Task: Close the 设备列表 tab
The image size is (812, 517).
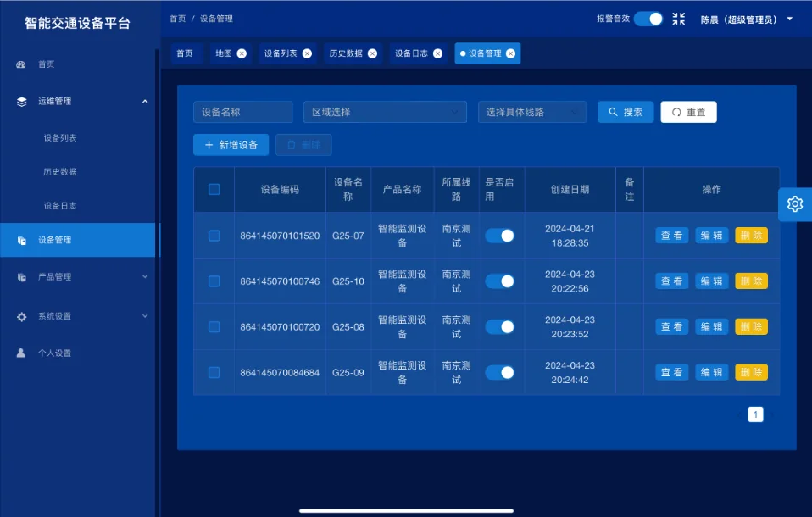Action: click(307, 53)
